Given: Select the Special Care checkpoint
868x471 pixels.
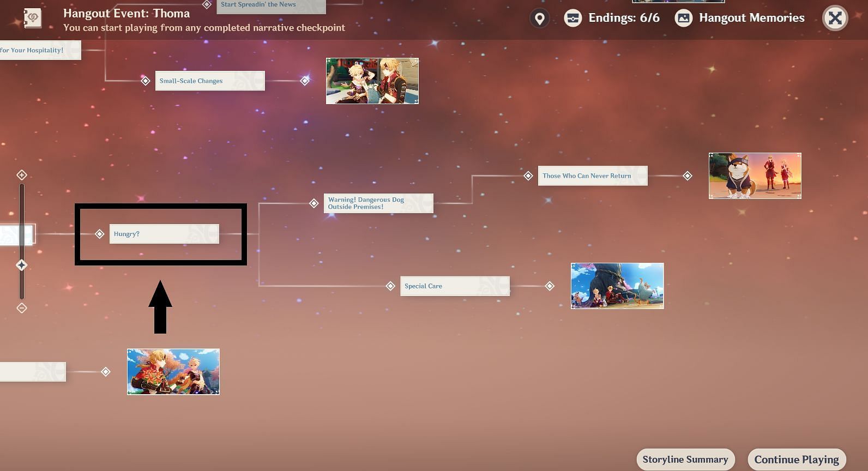Looking at the screenshot, I should pyautogui.click(x=454, y=286).
